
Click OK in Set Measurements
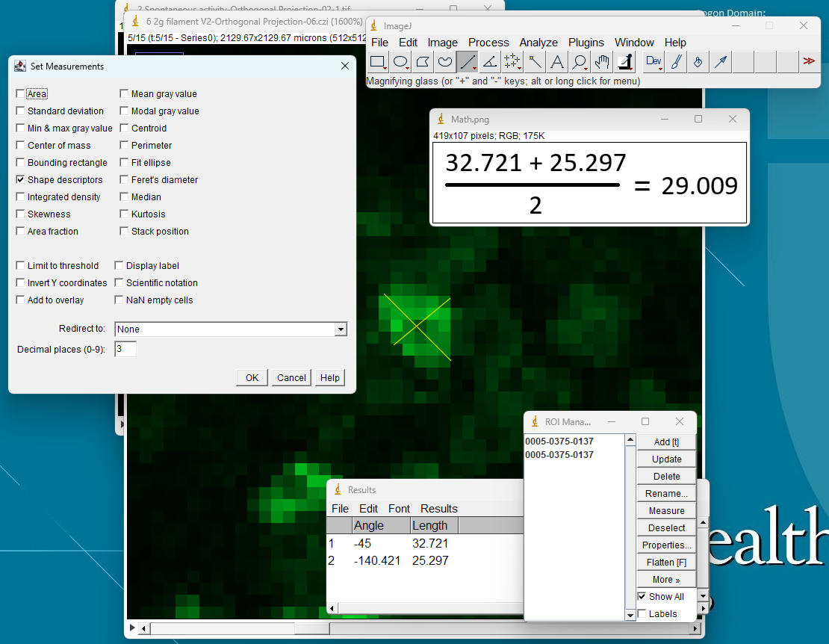(x=252, y=378)
